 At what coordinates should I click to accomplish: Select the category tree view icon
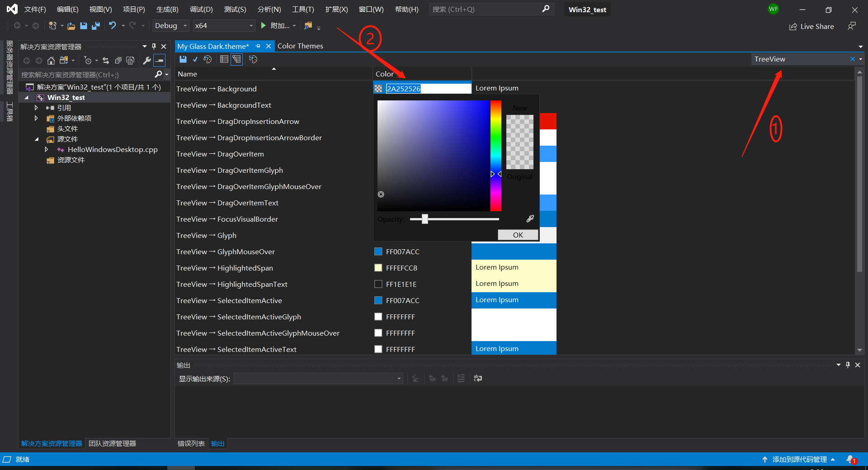[x=236, y=59]
